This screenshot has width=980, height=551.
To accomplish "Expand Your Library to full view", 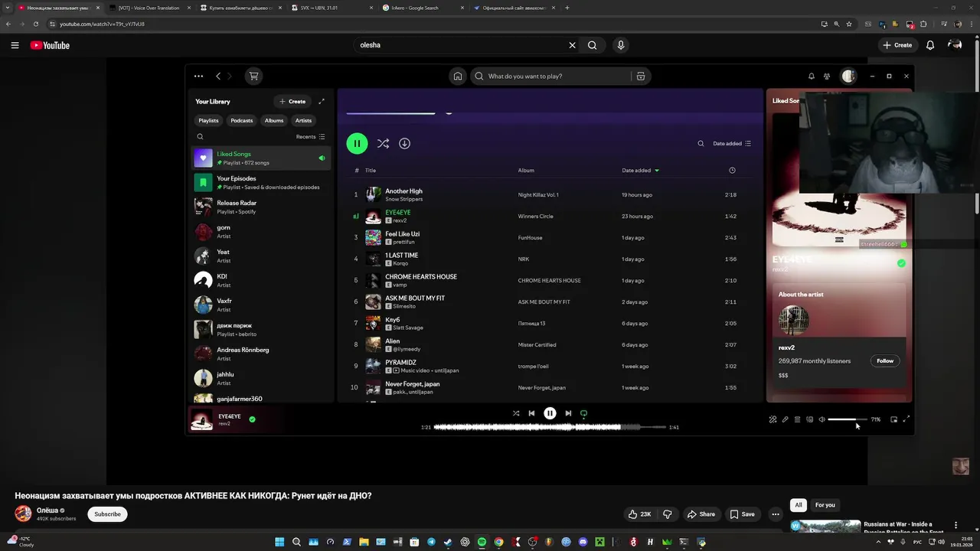I will click(x=322, y=101).
